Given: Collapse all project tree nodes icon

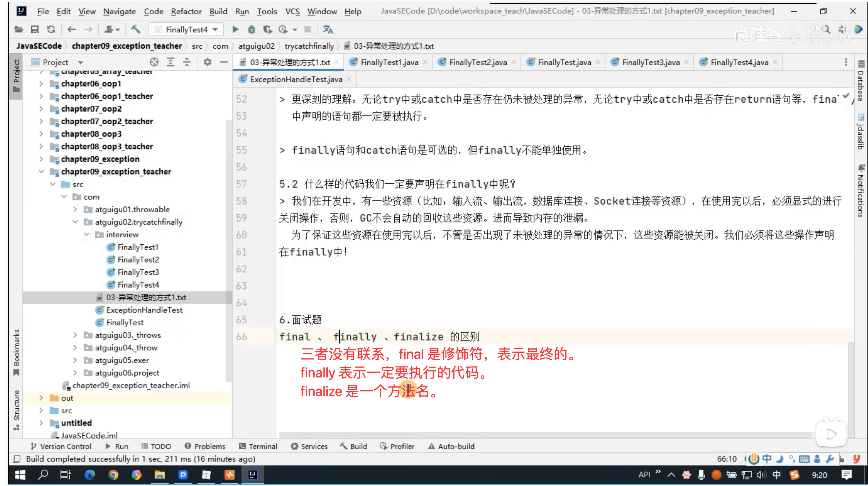Looking at the screenshot, I should (x=187, y=62).
